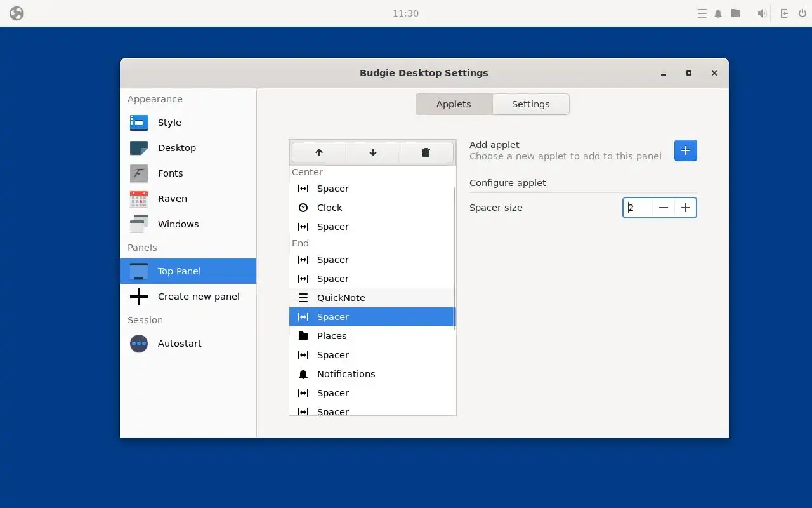Click the blue Add applet plus button
Viewport: 812px width, 508px height.
(x=686, y=150)
